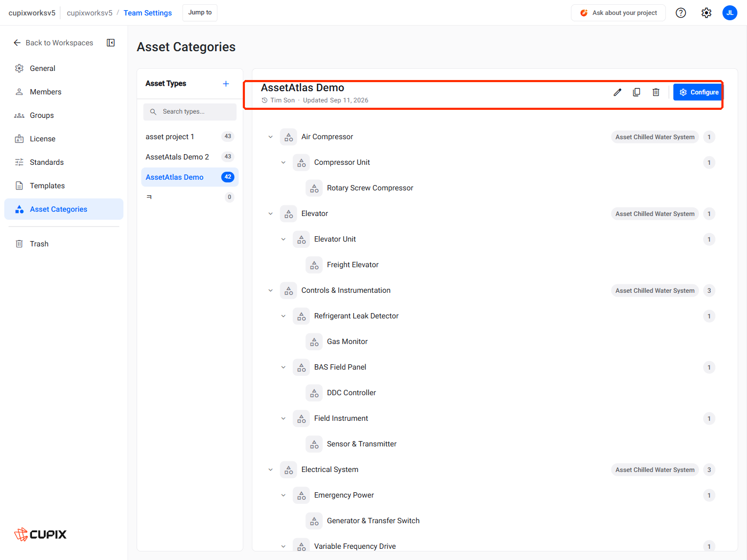Click the edit pencil icon for AssetAtlas Demo
Screen dimensions: 747x560
point(617,92)
